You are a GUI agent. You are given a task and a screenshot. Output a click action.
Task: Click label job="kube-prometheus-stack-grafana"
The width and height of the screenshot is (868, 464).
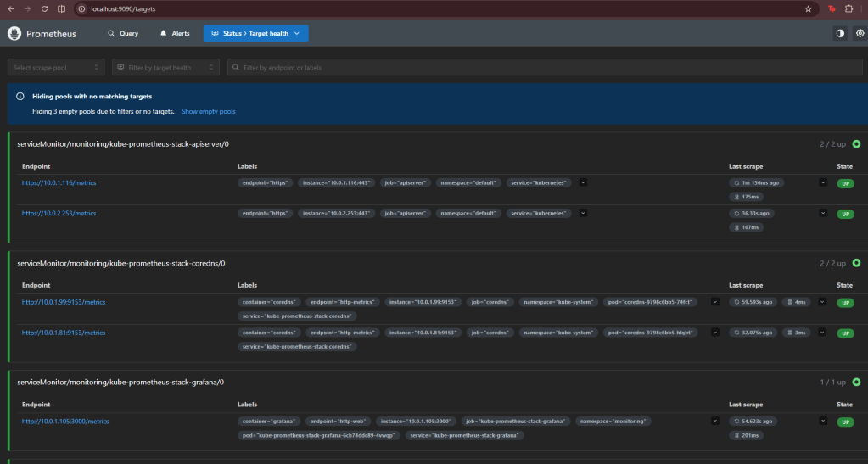515,421
